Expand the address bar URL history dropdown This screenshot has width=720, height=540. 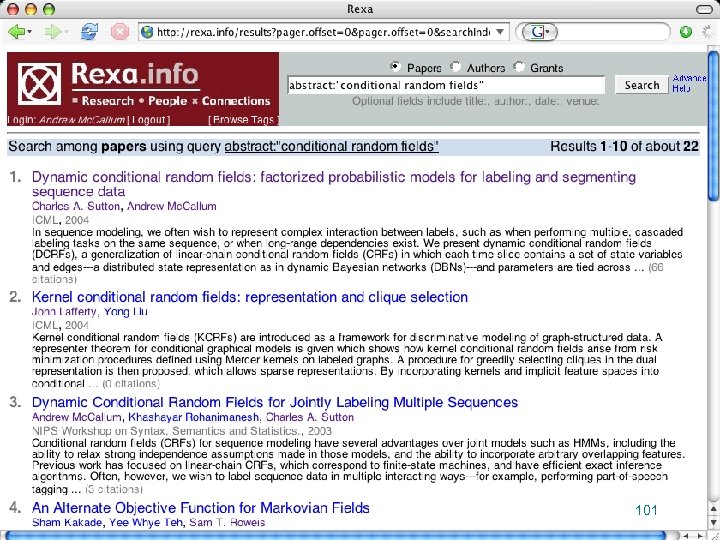click(501, 32)
